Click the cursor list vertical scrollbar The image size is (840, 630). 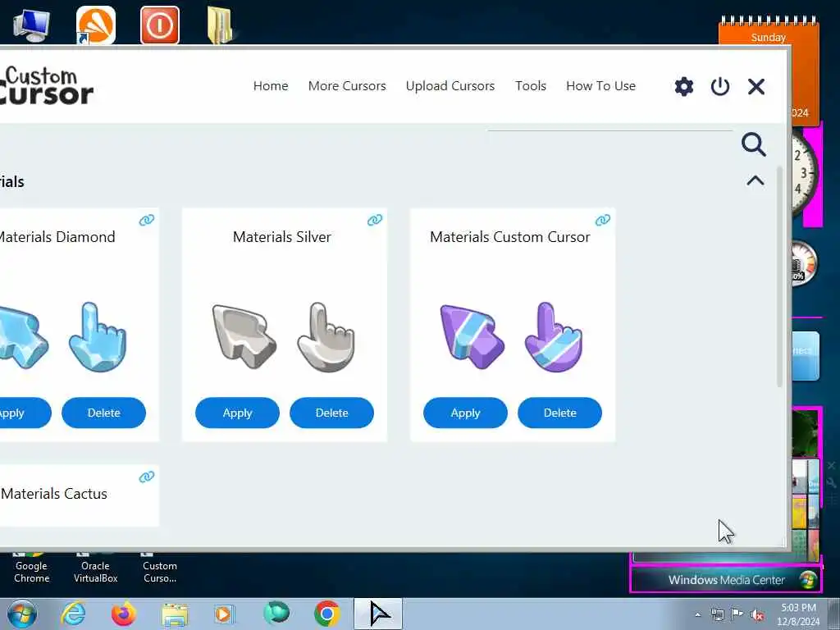(779, 276)
